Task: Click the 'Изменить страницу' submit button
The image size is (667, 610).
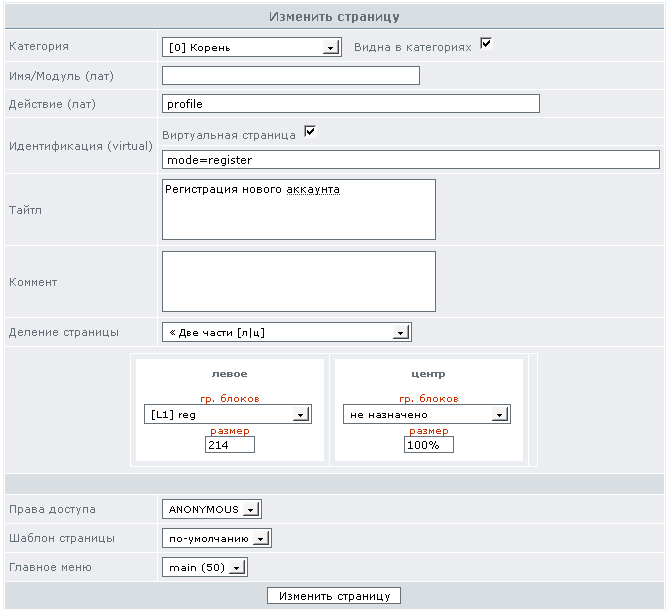Action: tap(334, 596)
